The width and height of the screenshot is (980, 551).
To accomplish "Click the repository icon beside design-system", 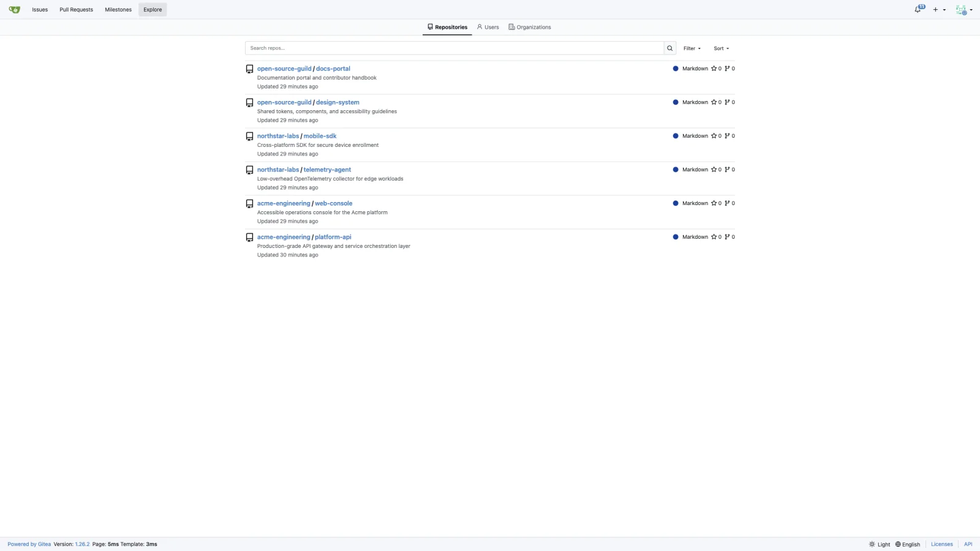I will 249,103.
